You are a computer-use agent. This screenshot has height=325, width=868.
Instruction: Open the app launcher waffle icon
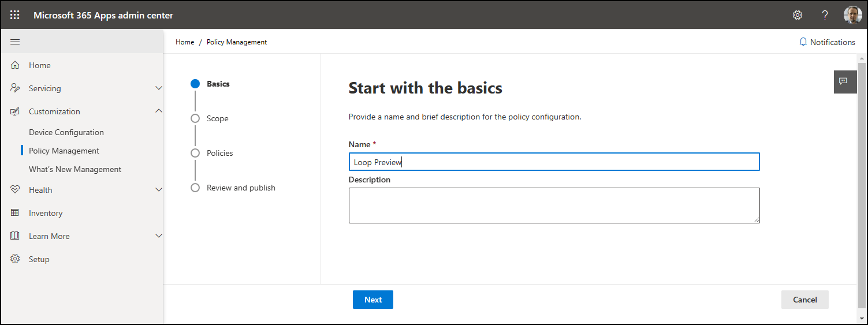coord(15,15)
